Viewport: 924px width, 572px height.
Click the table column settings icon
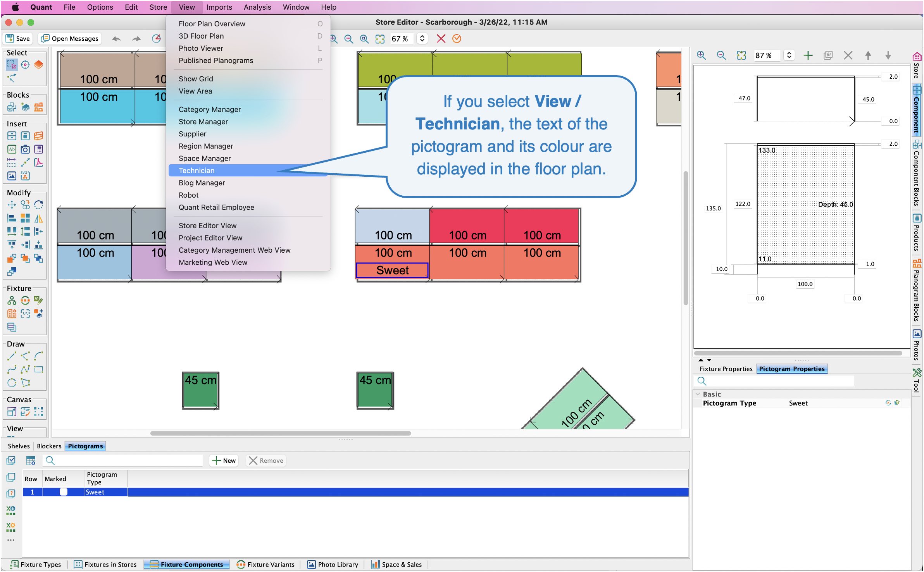[x=31, y=460]
